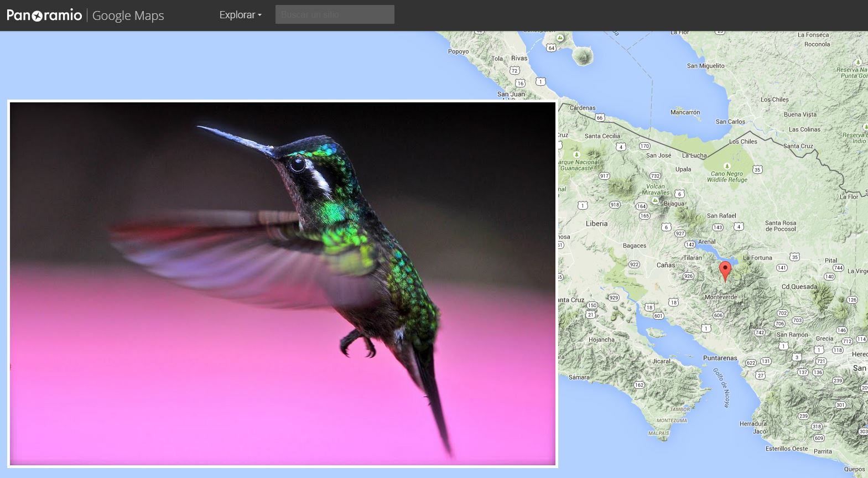Click Caño Negro refuge park icon

727,166
